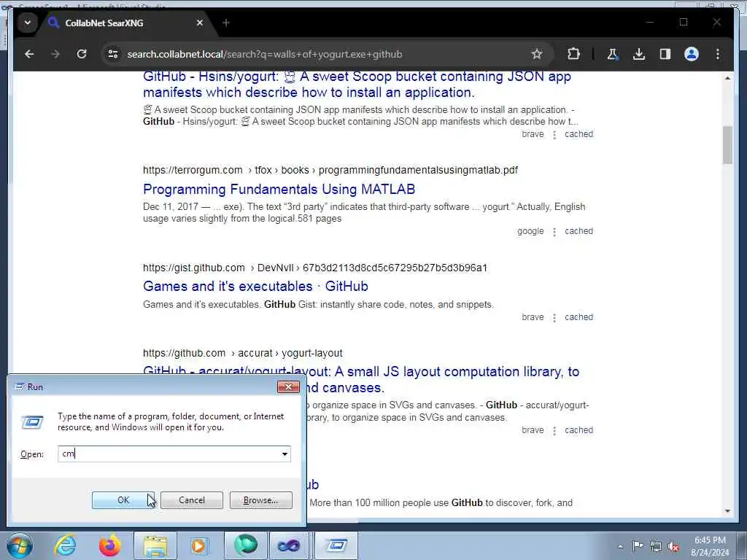Select the CollabNet SearXNG tab
747x560 pixels.
[124, 23]
